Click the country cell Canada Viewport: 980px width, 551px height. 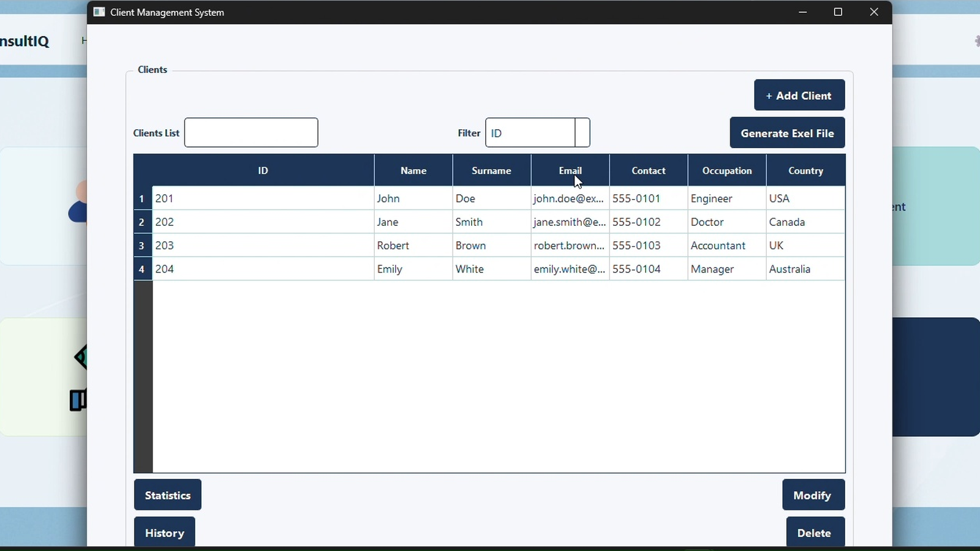pyautogui.click(x=805, y=222)
